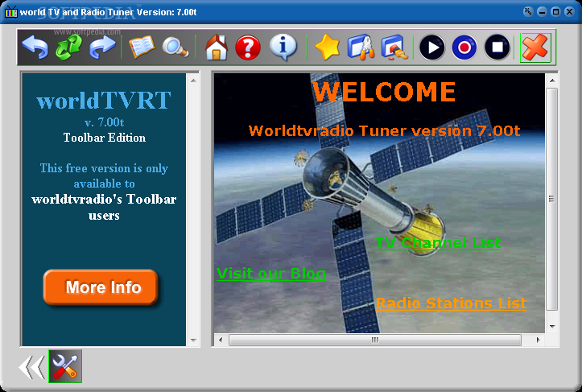Stop playback with the stop button
Viewport: 582px width, 392px height.
497,47
